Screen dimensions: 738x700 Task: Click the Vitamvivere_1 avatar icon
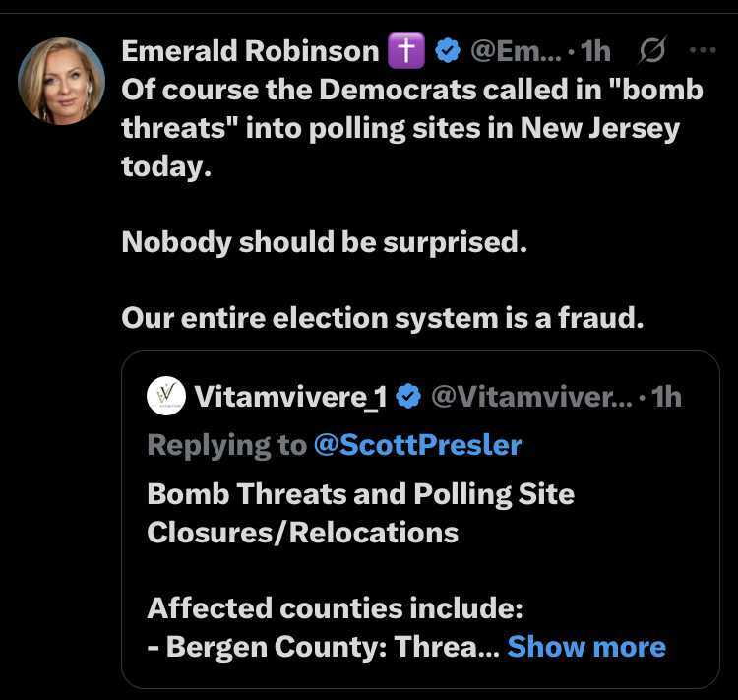(x=166, y=396)
